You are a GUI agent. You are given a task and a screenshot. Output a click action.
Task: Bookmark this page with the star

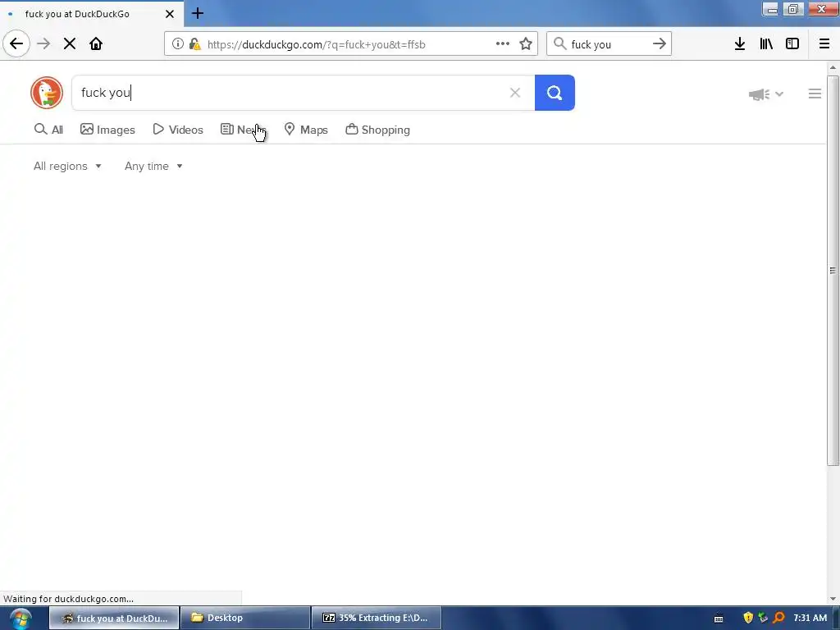coord(526,44)
